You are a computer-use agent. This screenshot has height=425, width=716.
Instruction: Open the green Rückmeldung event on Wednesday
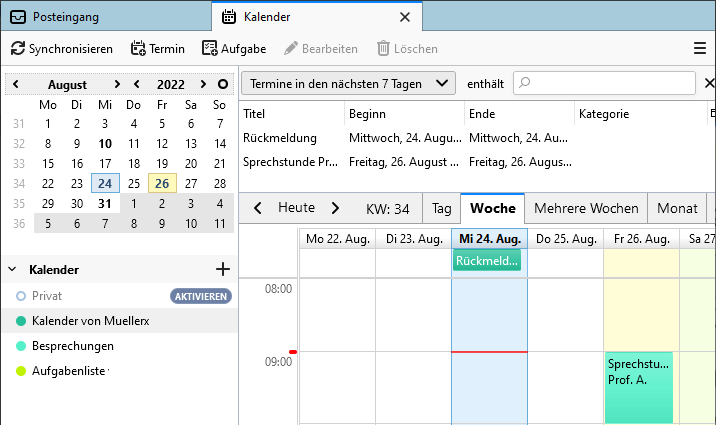(x=487, y=261)
